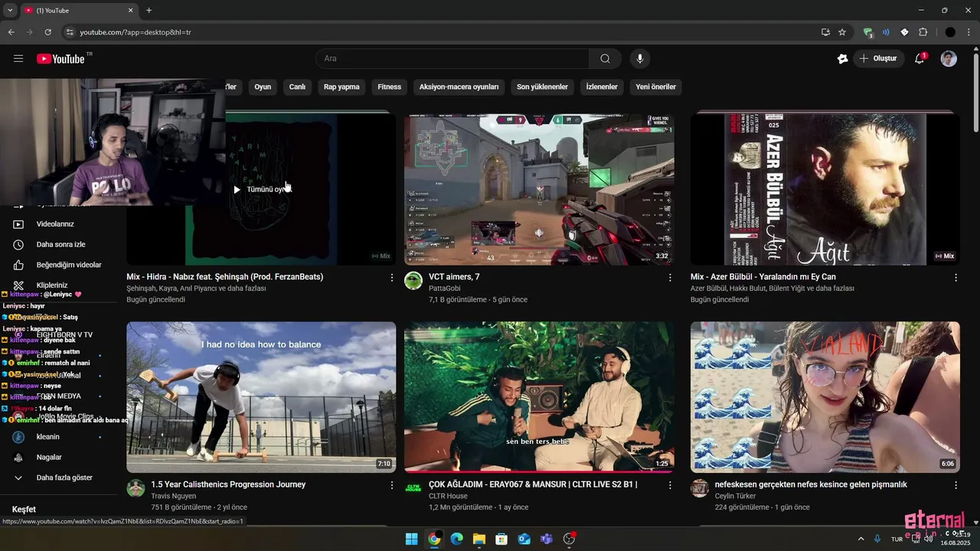
Task: Select the İzlenenler filter chip
Action: (602, 86)
